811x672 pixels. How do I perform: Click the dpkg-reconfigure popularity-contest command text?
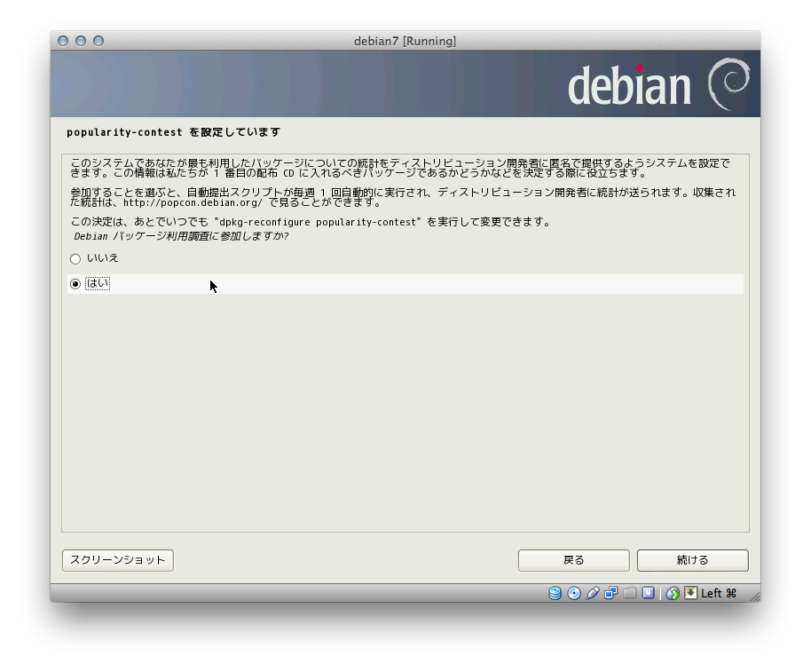[x=318, y=222]
